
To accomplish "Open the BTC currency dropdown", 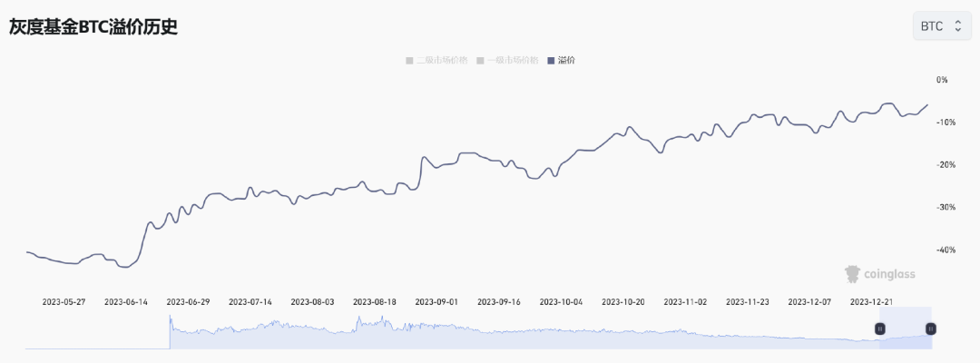I will pos(940,26).
